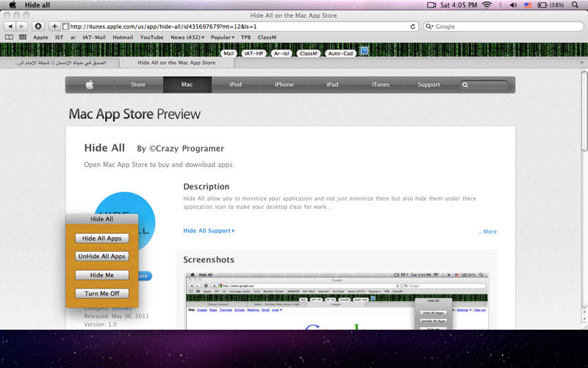Click the Auto-Cad pill button

[340, 53]
